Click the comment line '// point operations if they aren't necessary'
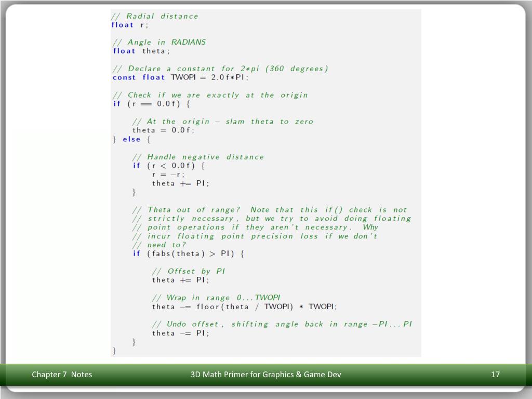 [255, 228]
